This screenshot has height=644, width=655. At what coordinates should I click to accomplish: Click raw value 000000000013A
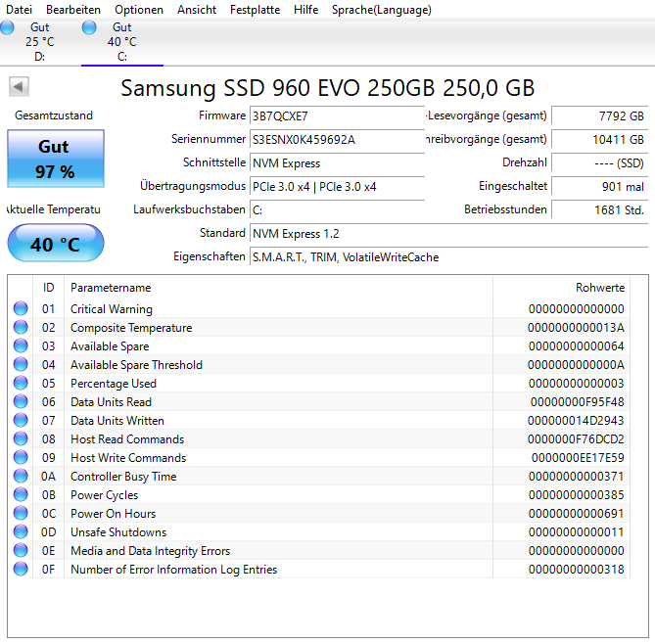tap(576, 328)
